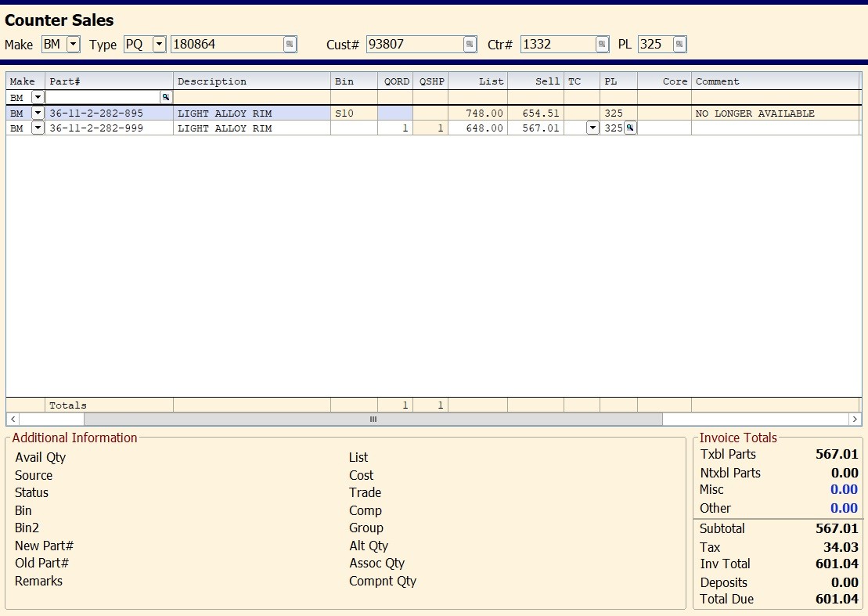Click the QORD column header
This screenshot has height=616, width=868.
pos(395,81)
